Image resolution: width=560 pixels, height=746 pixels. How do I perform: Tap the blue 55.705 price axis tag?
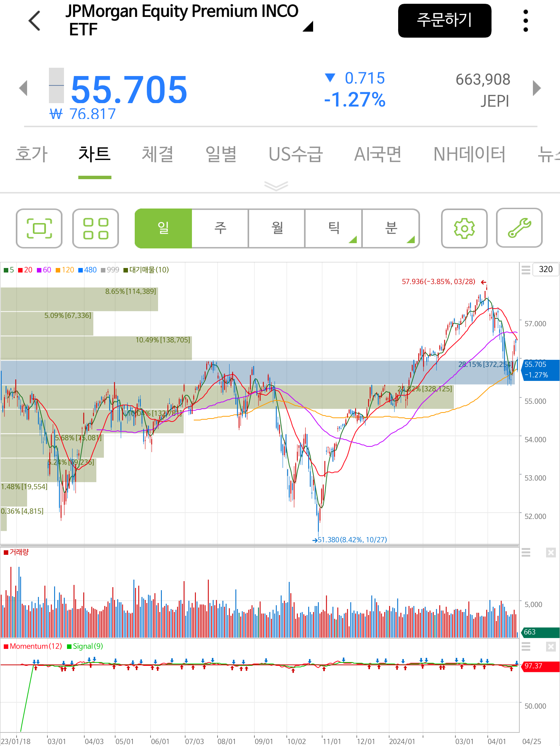540,370
